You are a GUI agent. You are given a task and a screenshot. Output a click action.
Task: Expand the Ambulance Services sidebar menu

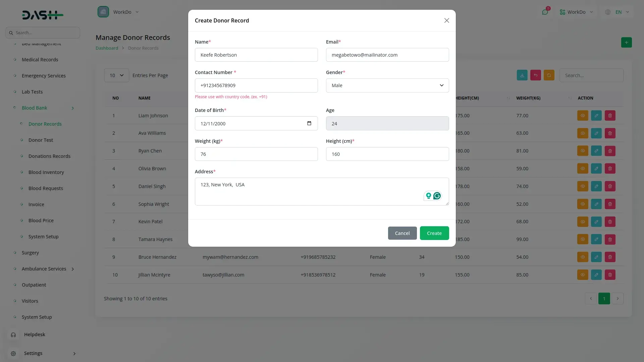click(x=44, y=269)
